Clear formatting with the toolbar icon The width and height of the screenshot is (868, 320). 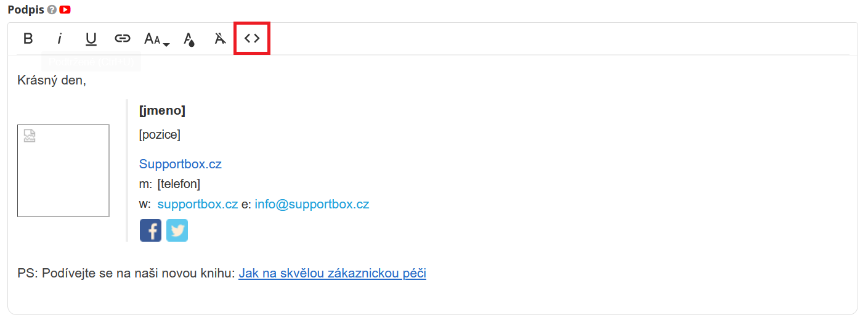[220, 39]
